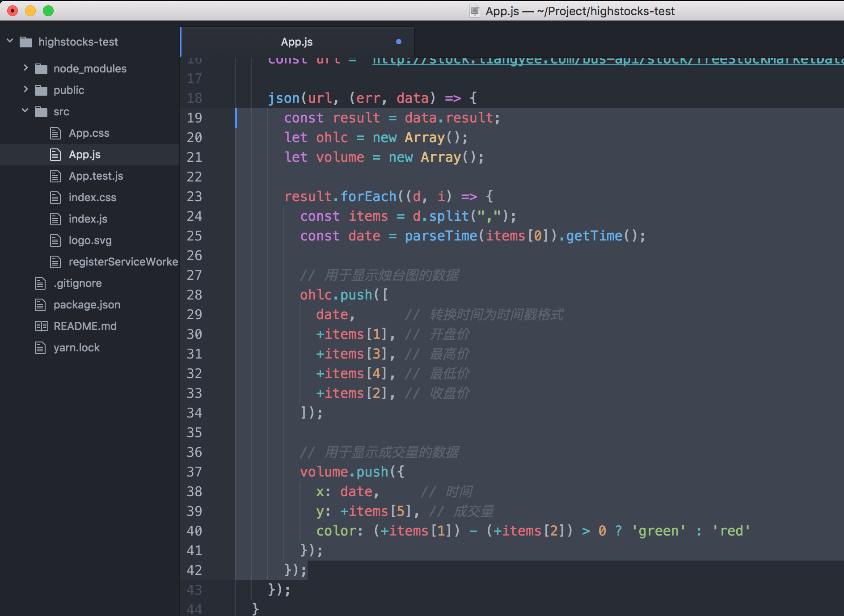Collapse the highstocks-test project root chevron
Image resolution: width=844 pixels, height=616 pixels.
(x=10, y=41)
